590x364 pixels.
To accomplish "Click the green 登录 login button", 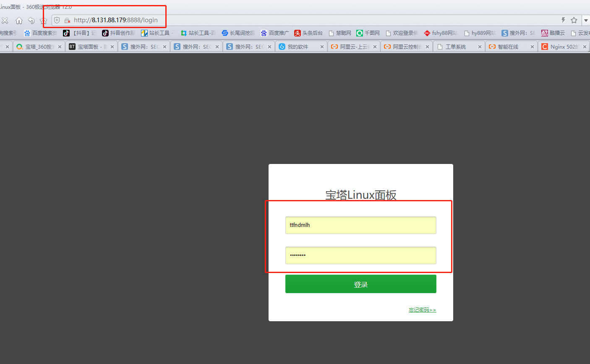I will pos(361,284).
